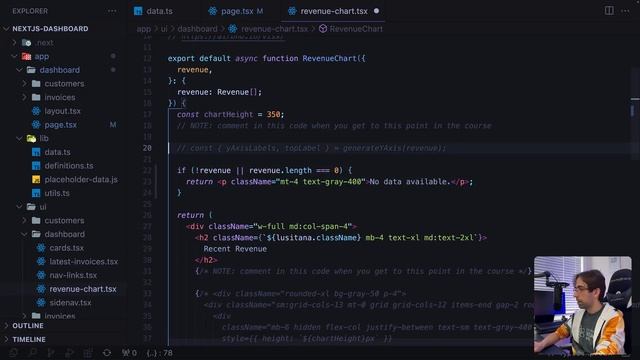Screen dimensions: 640x360
Task: Click the 'ui' breadcrumb segment
Action: tap(164, 29)
